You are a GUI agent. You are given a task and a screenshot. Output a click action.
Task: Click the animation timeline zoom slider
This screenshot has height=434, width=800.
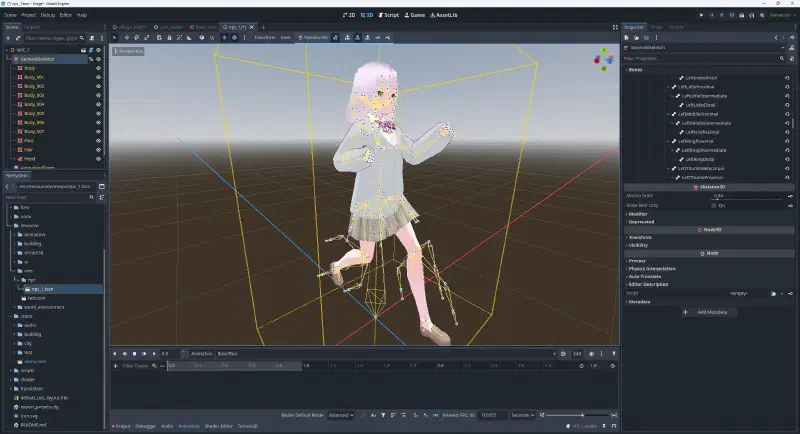point(578,415)
